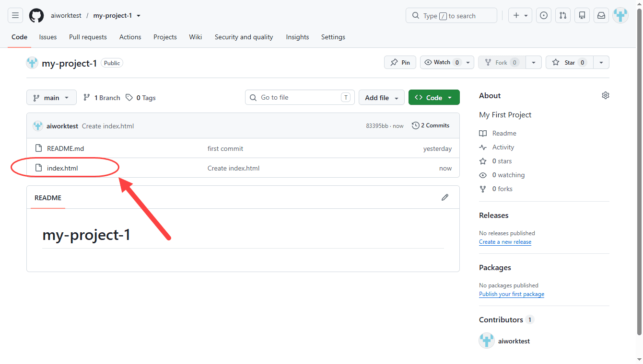Open the aiworktest owner breadcrumb

click(66, 15)
